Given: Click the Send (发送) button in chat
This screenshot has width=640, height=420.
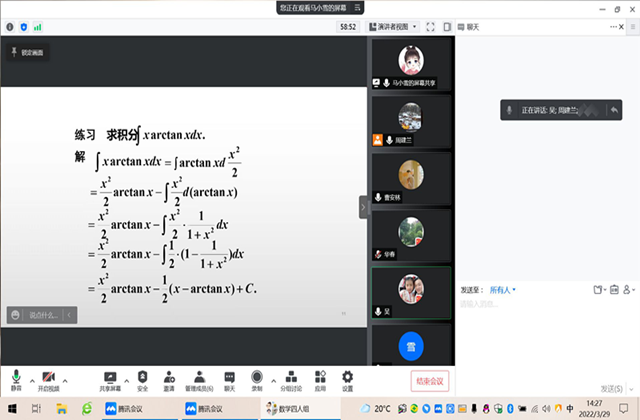Looking at the screenshot, I should click(611, 388).
